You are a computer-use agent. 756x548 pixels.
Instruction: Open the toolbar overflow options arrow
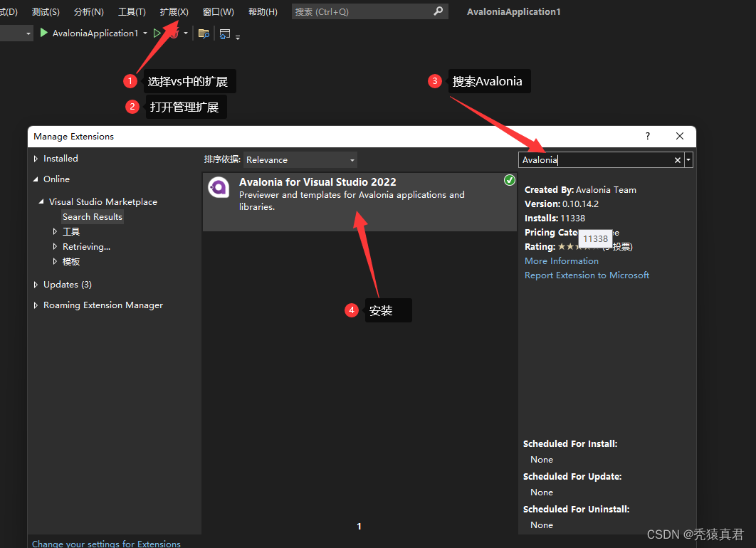point(238,37)
